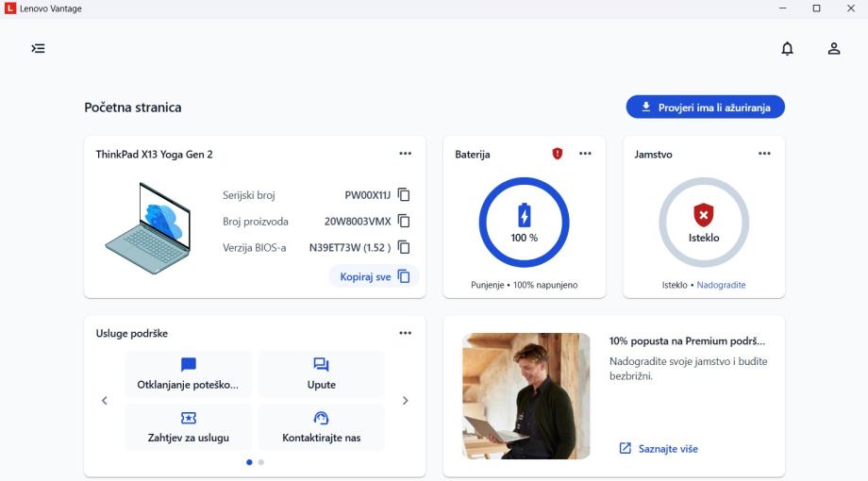Go to next support services page arrow
Viewport: 868px width, 481px height.
click(406, 400)
